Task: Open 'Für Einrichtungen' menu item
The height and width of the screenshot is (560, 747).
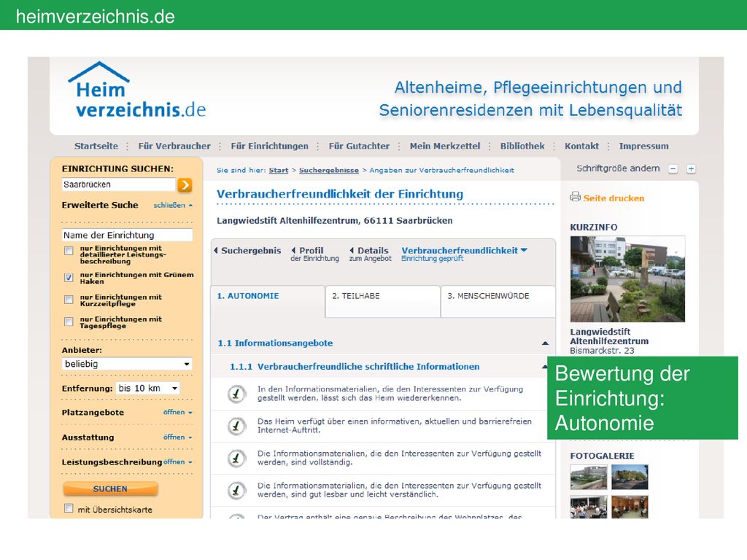Action: click(x=270, y=146)
